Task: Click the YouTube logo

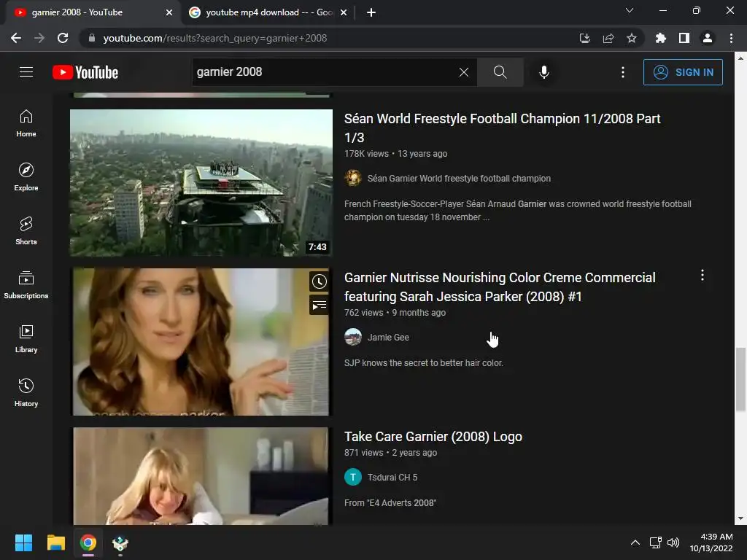Action: point(85,72)
